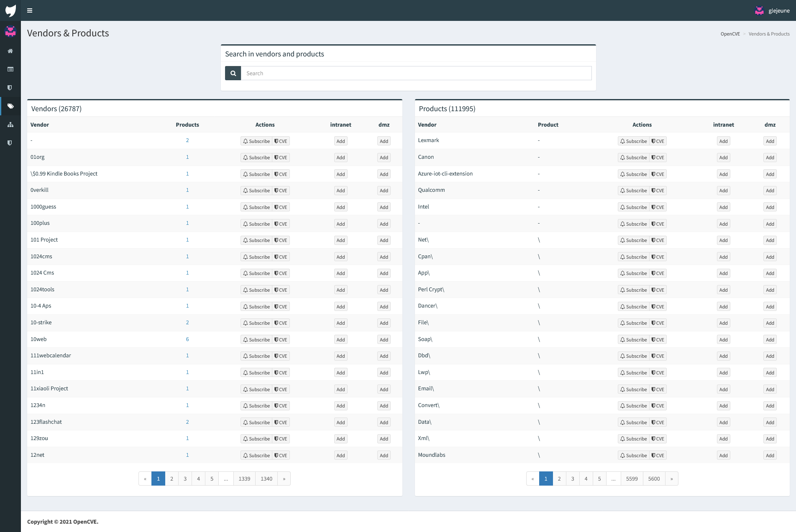Focus the vendors and products search field

point(416,73)
